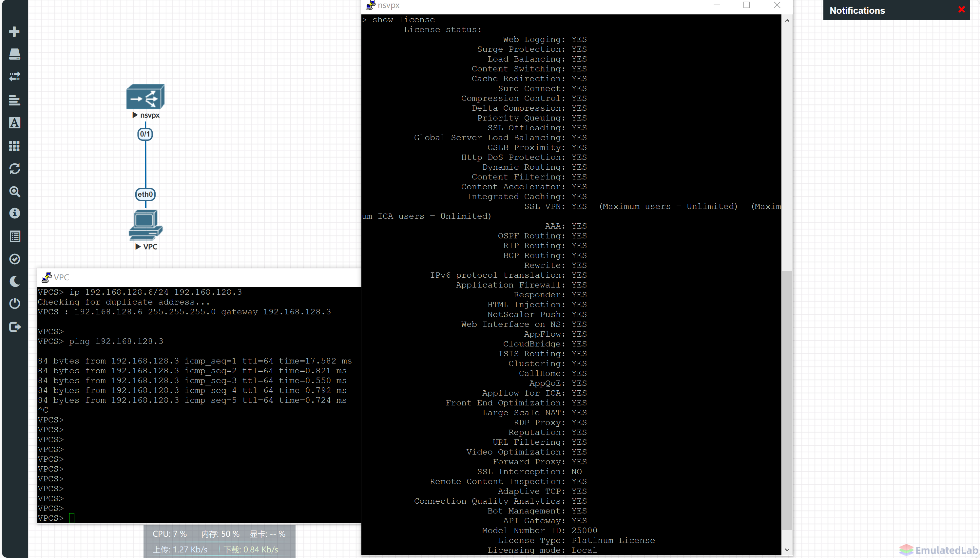The image size is (980, 558).
Task: Click the play triangle beside nsvpx
Action: click(x=135, y=115)
